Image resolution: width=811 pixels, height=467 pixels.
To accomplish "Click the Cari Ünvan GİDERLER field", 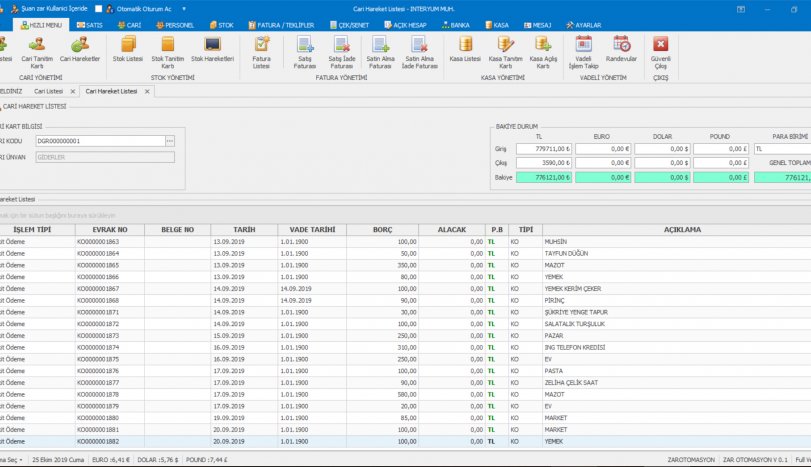I will pyautogui.click(x=105, y=157).
